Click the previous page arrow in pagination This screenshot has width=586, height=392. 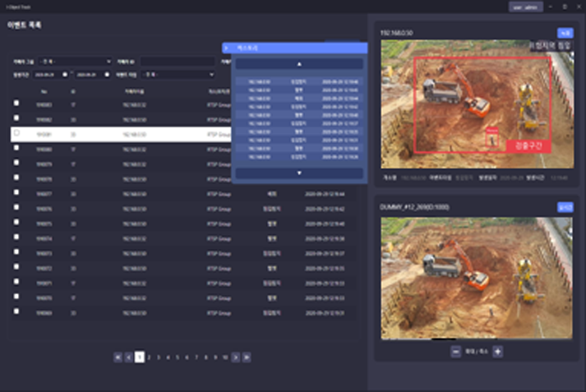128,357
